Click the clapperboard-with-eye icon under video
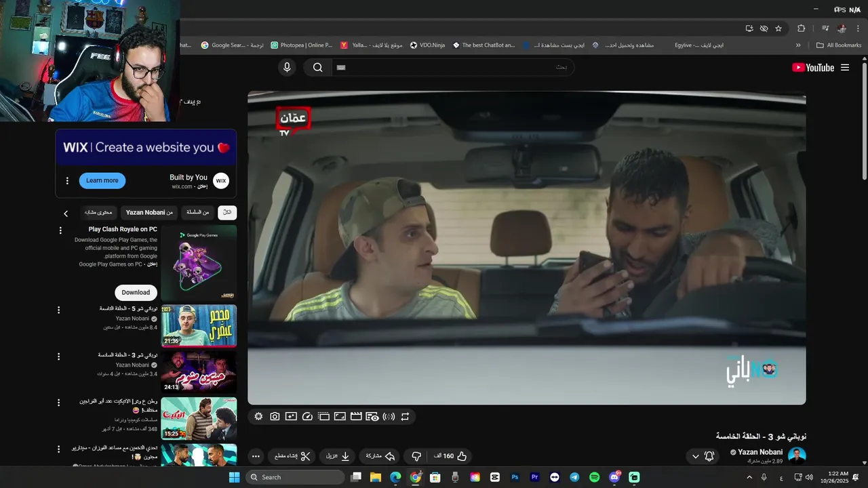 coord(372,417)
